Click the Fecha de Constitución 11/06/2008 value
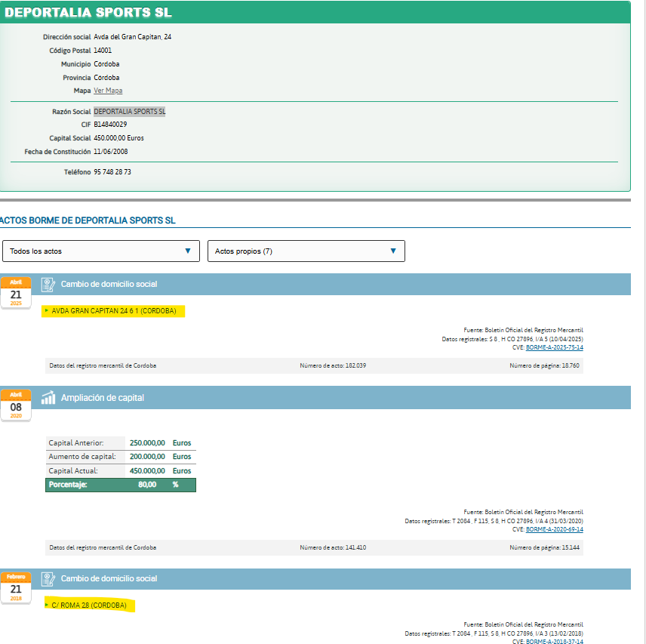646x644 pixels. click(x=111, y=152)
